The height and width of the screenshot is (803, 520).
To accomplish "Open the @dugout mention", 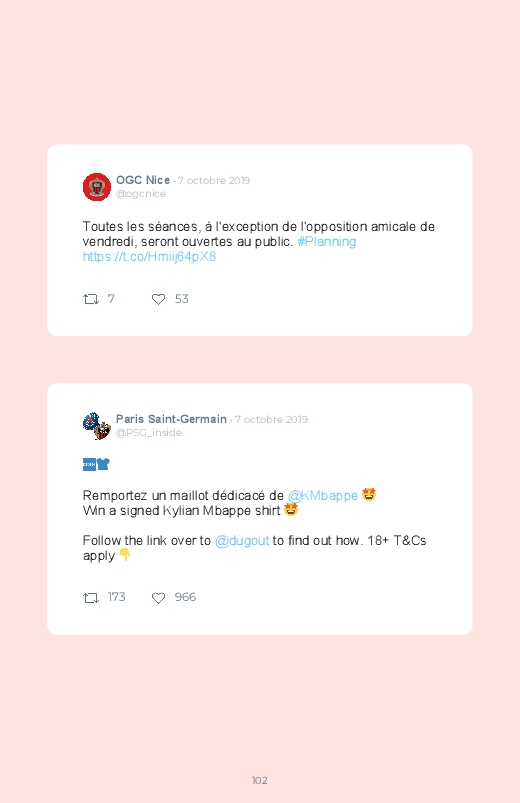I will [242, 541].
